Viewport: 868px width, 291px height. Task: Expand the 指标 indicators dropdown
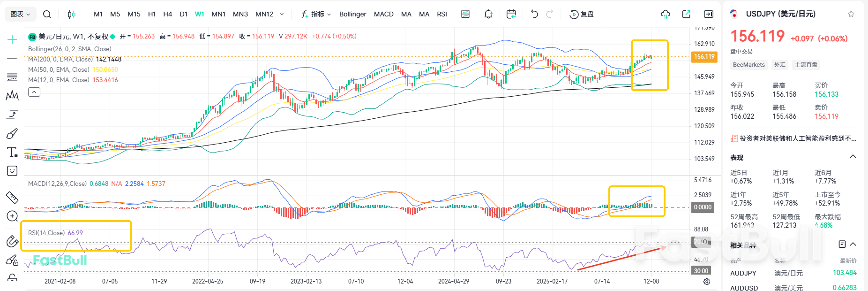[x=316, y=14]
